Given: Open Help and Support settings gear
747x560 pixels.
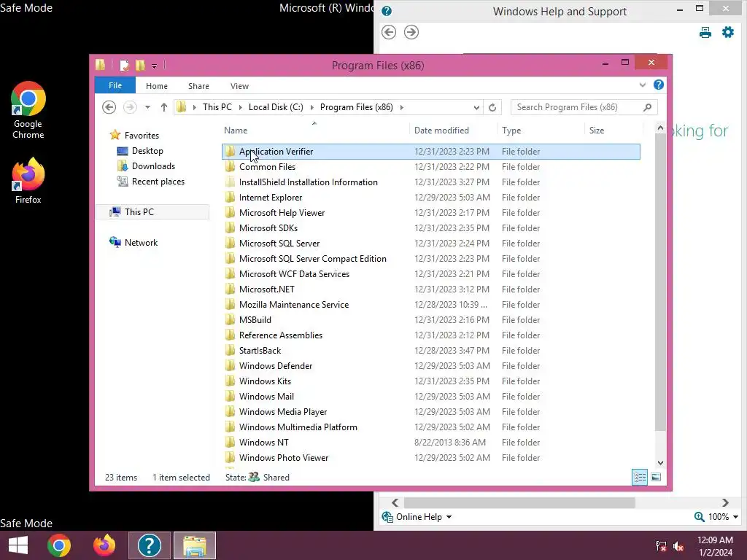Looking at the screenshot, I should (728, 32).
